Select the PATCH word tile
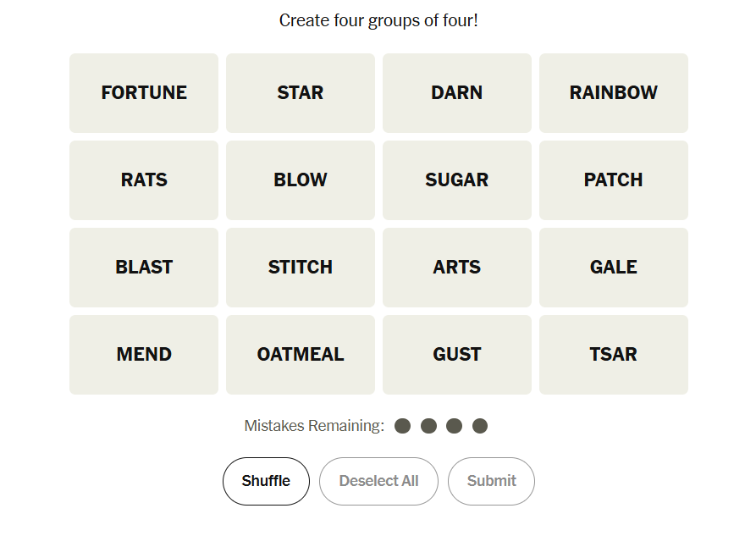This screenshot has width=756, height=547. 614,180
